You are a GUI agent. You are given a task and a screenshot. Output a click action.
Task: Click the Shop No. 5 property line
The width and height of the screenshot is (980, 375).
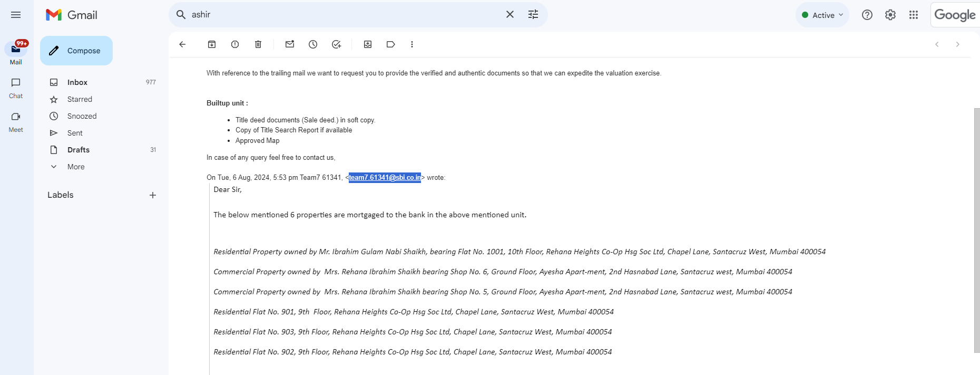pyautogui.click(x=503, y=292)
